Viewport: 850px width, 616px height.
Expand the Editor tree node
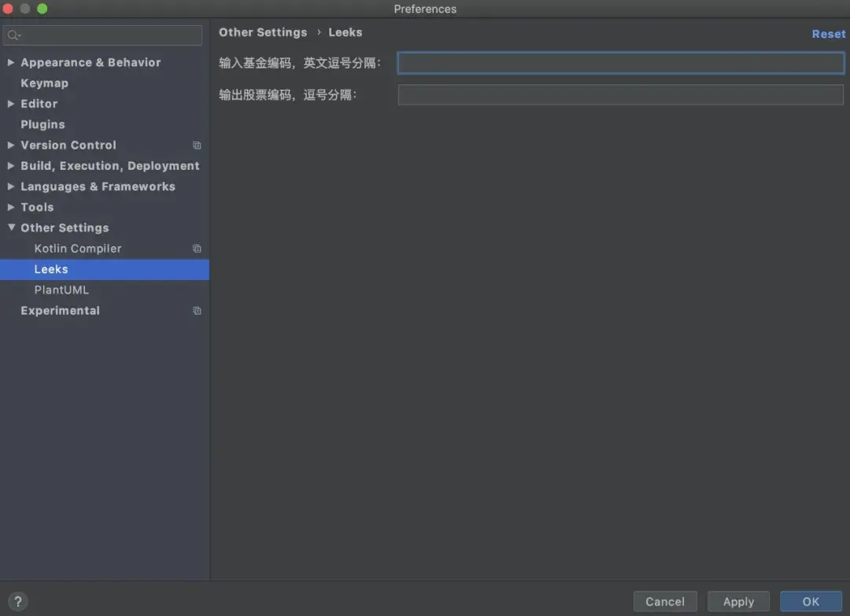coord(10,103)
